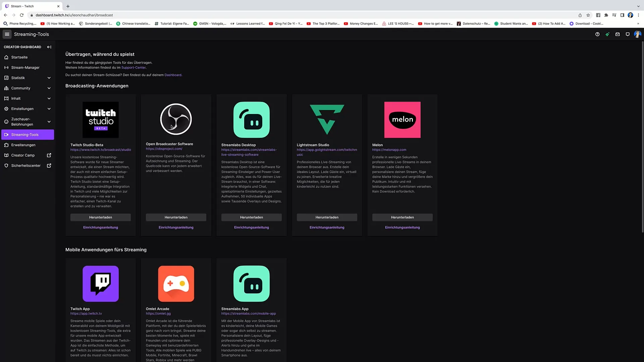
Task: Click the Omlet Arcade controller icon
Action: [176, 284]
